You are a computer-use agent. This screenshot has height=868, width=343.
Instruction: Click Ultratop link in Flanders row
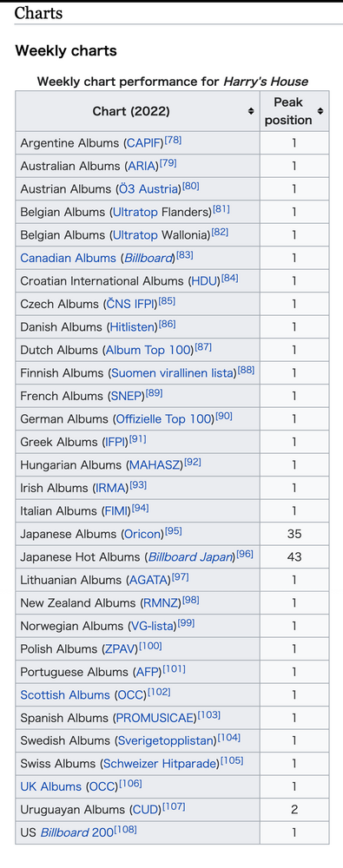[x=135, y=212]
